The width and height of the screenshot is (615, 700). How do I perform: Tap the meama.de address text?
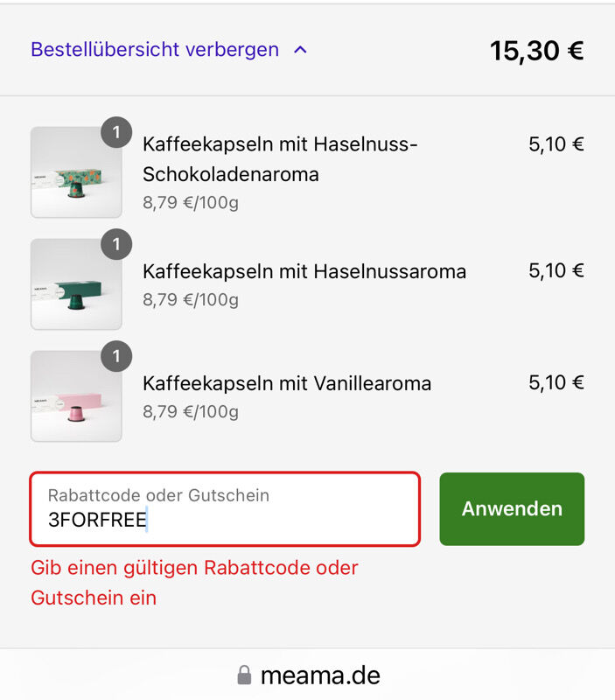320,675
